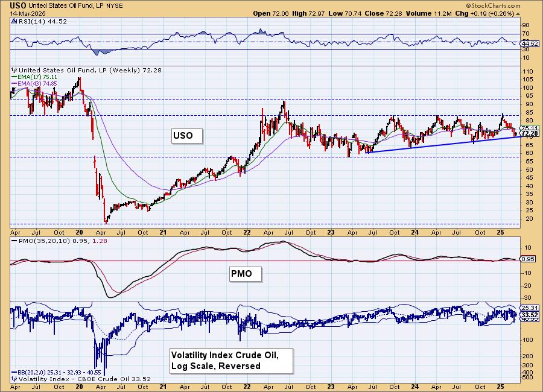Click the 44.52 RSI value tag on the axis
This screenshot has height=392, width=543.
(530, 43)
